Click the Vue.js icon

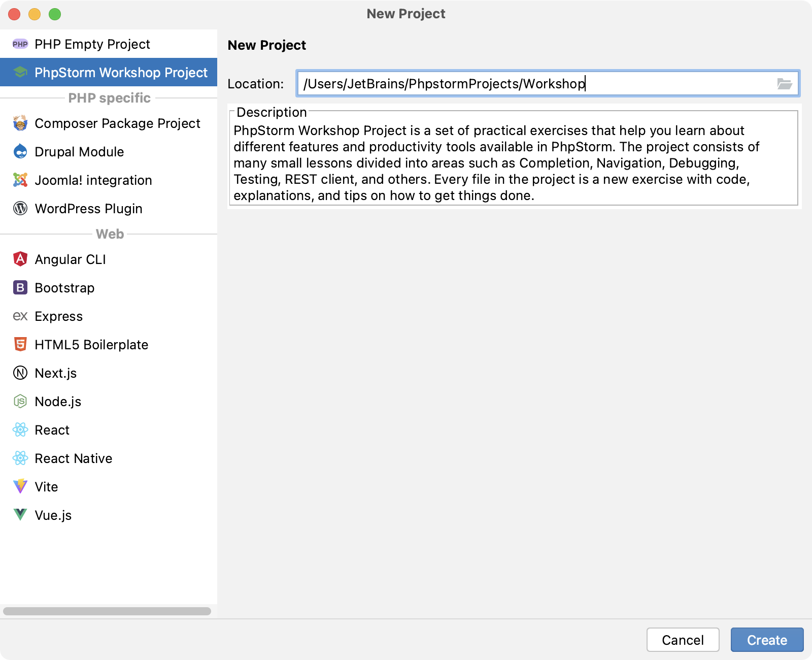(20, 515)
